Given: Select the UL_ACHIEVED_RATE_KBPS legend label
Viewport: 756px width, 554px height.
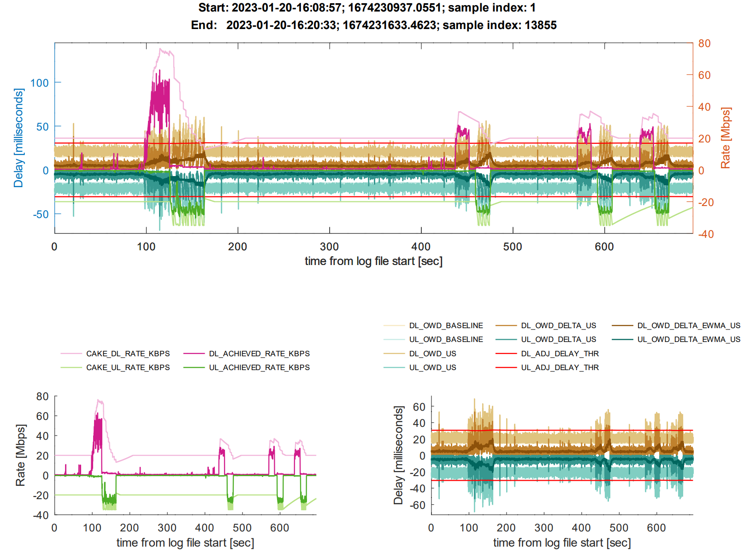Looking at the screenshot, I should tap(259, 367).
